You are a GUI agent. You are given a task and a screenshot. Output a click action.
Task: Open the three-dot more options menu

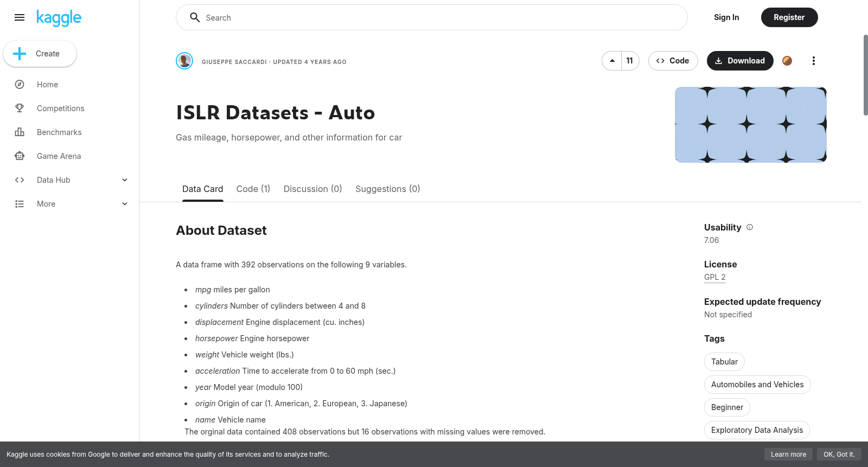click(x=813, y=61)
